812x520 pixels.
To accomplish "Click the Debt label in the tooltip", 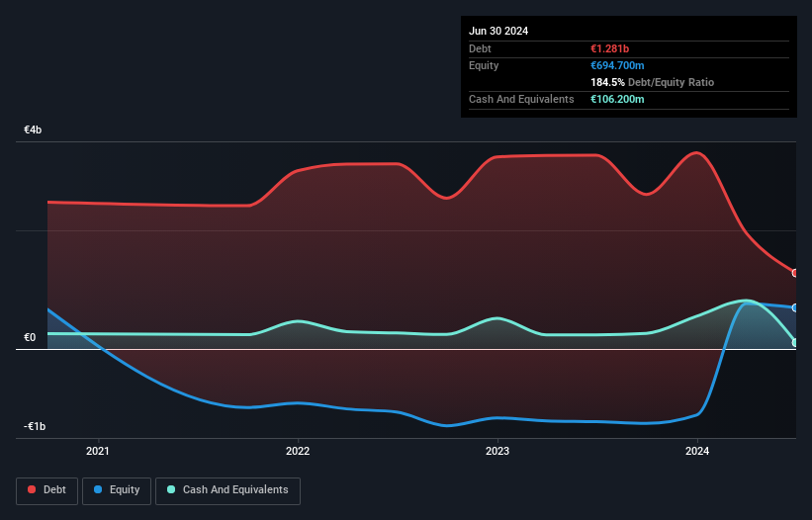I will (x=480, y=48).
